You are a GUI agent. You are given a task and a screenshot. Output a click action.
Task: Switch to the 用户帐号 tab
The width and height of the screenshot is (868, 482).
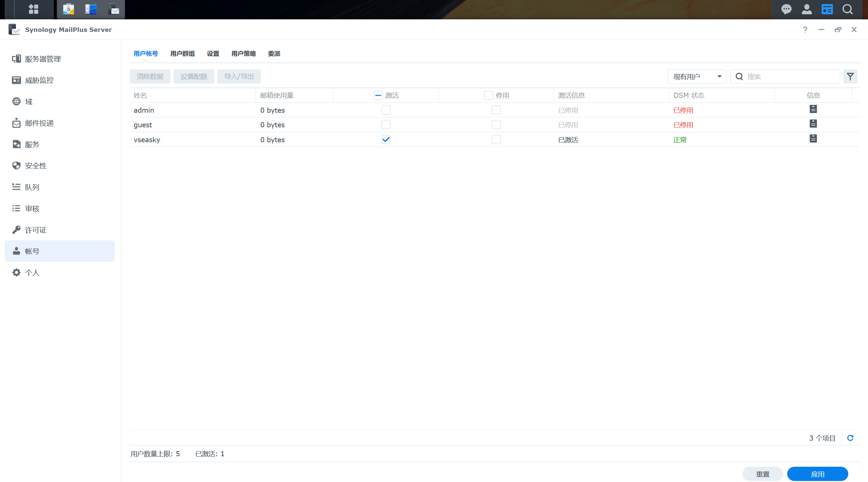pyautogui.click(x=146, y=54)
